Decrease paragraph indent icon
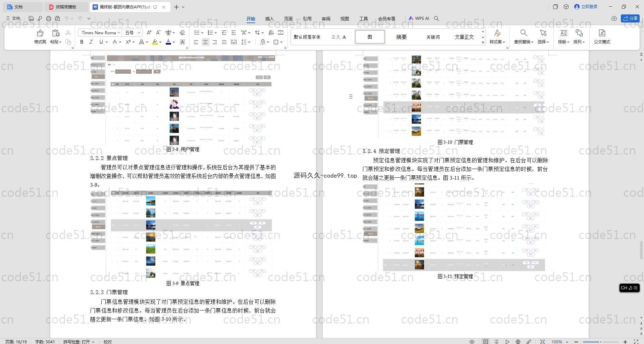The height and width of the screenshot is (344, 644). (x=224, y=33)
